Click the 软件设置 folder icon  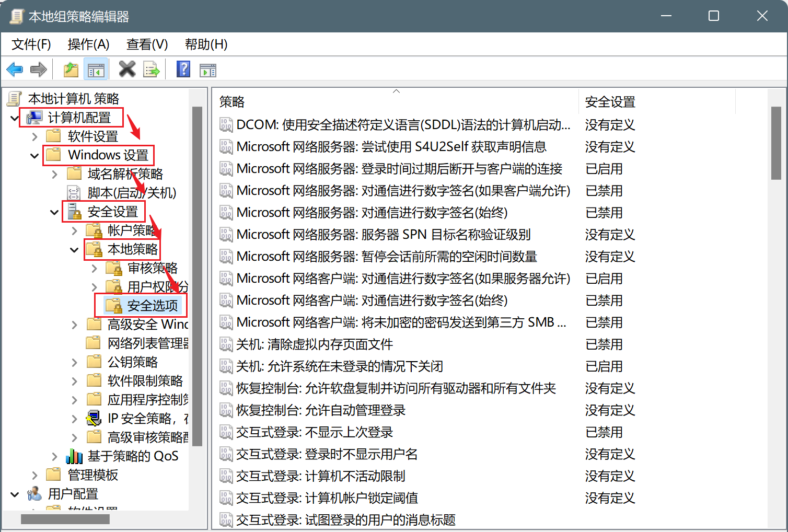click(54, 136)
